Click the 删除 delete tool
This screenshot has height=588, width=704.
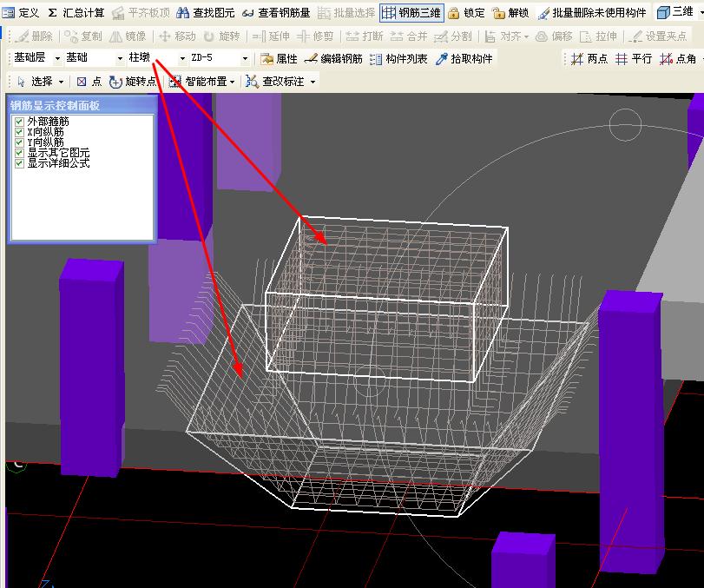(x=33, y=36)
